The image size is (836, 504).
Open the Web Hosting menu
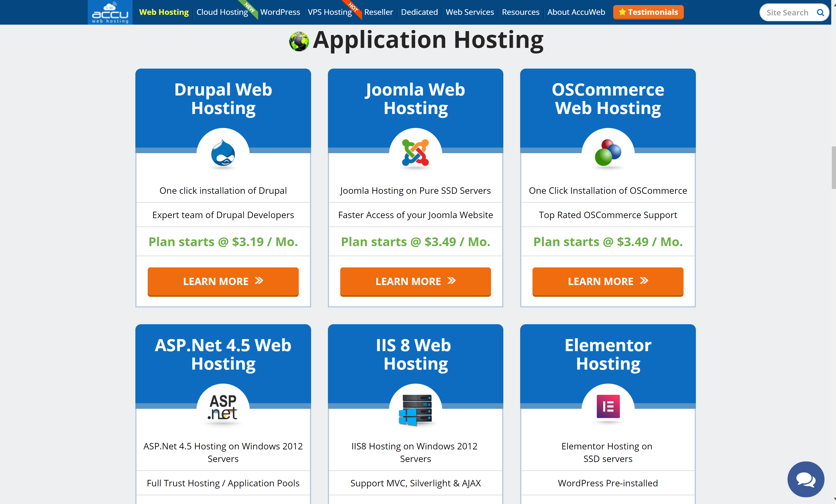click(x=164, y=12)
